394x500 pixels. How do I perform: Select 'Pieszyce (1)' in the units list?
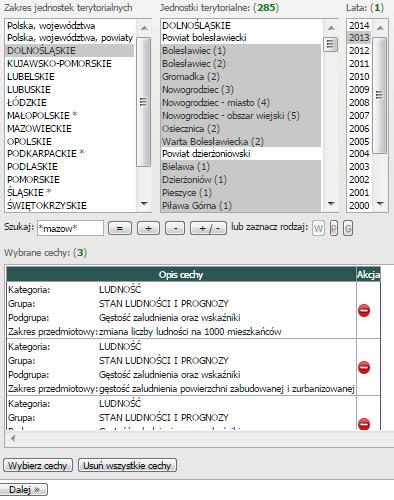point(241,193)
